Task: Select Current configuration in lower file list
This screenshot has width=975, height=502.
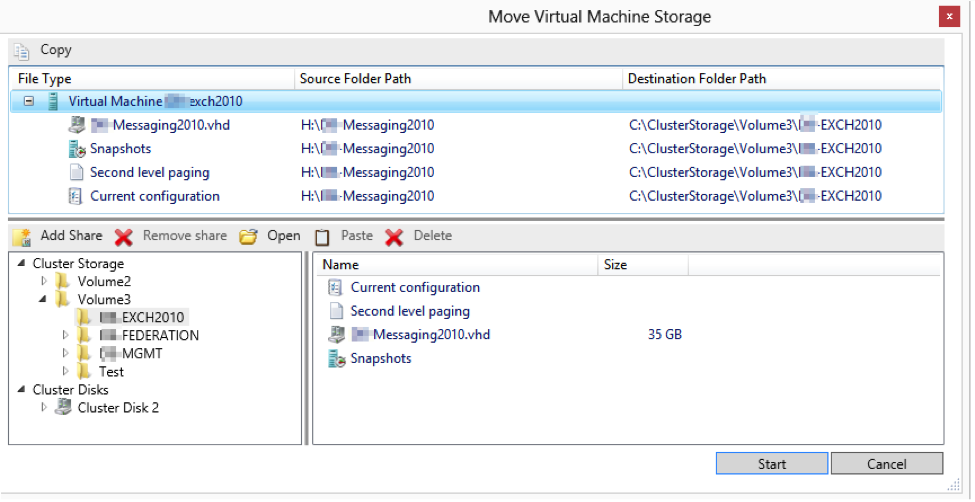Action: (415, 287)
